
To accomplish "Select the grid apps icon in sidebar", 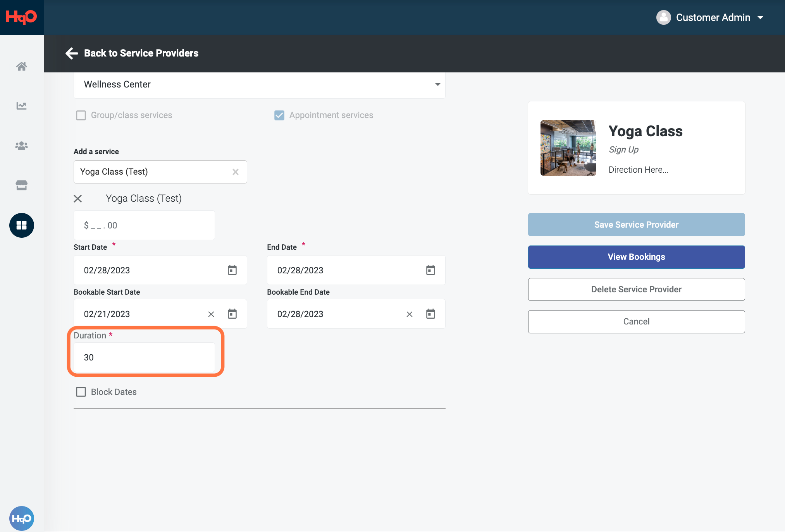I will click(x=22, y=225).
